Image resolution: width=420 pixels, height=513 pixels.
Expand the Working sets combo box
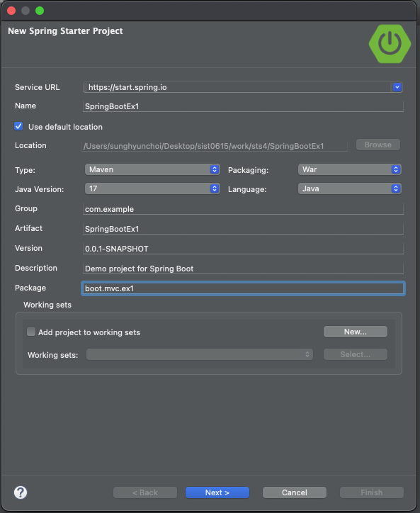pos(200,354)
